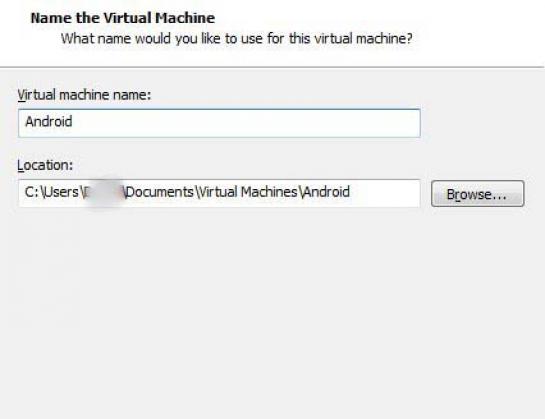
Task: Click the blurred username part of the path
Action: tap(103, 192)
